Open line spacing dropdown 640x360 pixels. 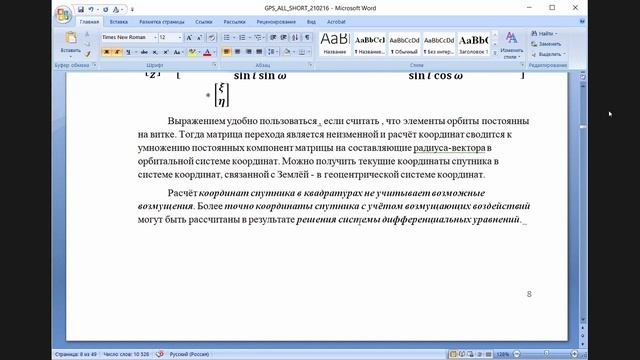(x=272, y=52)
